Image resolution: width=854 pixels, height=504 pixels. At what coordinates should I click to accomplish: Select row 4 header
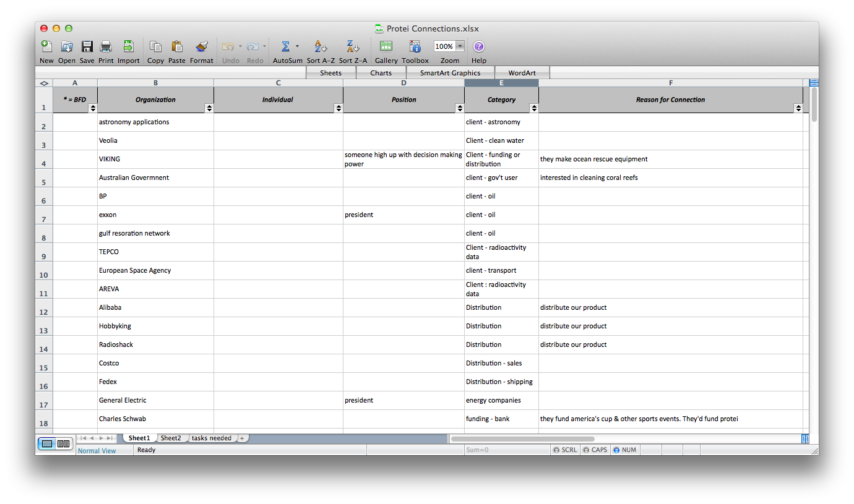click(x=44, y=160)
